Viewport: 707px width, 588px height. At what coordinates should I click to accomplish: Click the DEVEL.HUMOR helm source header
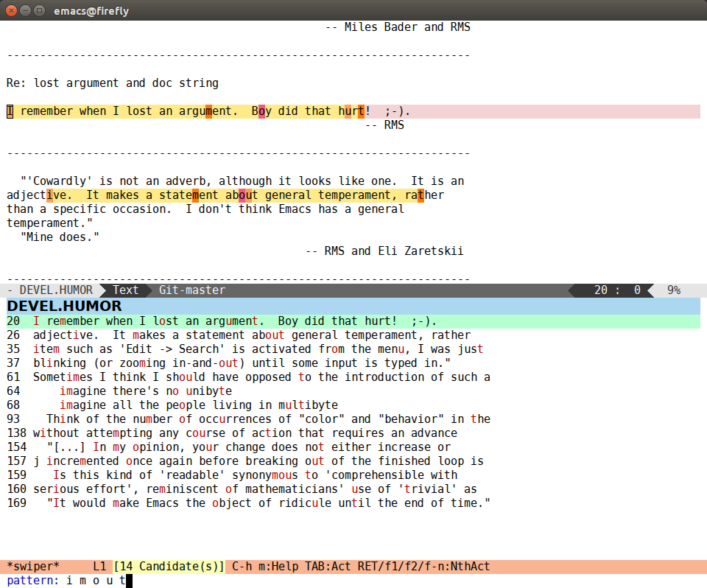353,306
